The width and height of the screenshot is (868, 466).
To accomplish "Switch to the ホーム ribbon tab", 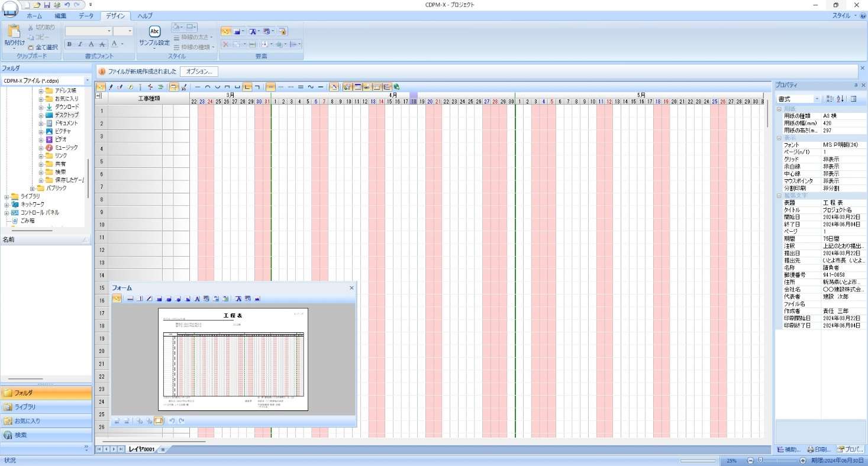I will tap(34, 16).
